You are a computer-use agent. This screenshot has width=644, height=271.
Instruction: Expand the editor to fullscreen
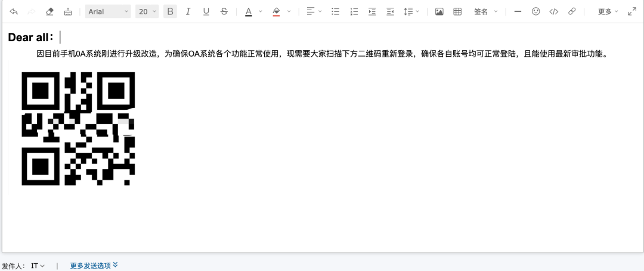pyautogui.click(x=632, y=11)
